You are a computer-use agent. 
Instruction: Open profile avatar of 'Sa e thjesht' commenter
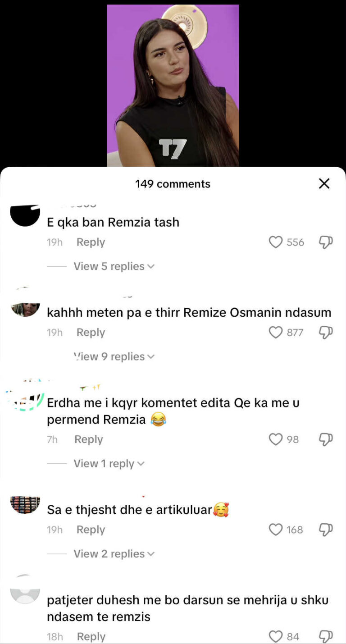pyautogui.click(x=25, y=505)
